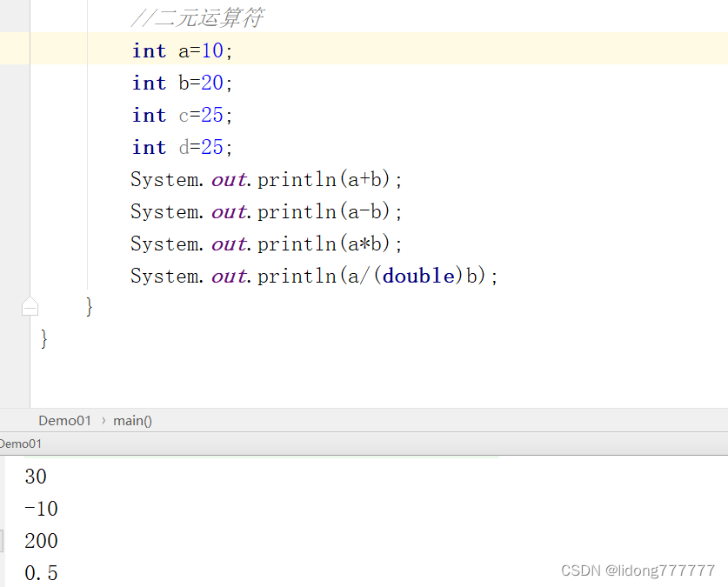Click the println(a-b) statement
728x587 pixels.
click(266, 211)
